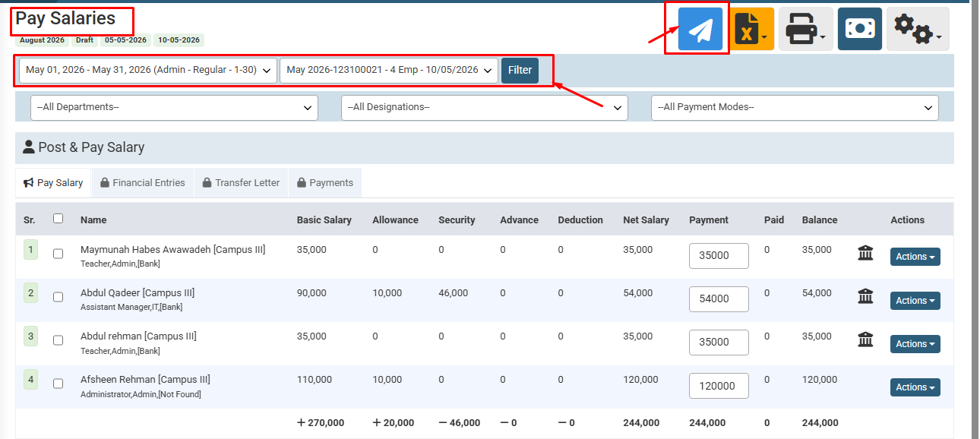Click the Security value 46,000 for Abdul Qadeer

tap(454, 293)
